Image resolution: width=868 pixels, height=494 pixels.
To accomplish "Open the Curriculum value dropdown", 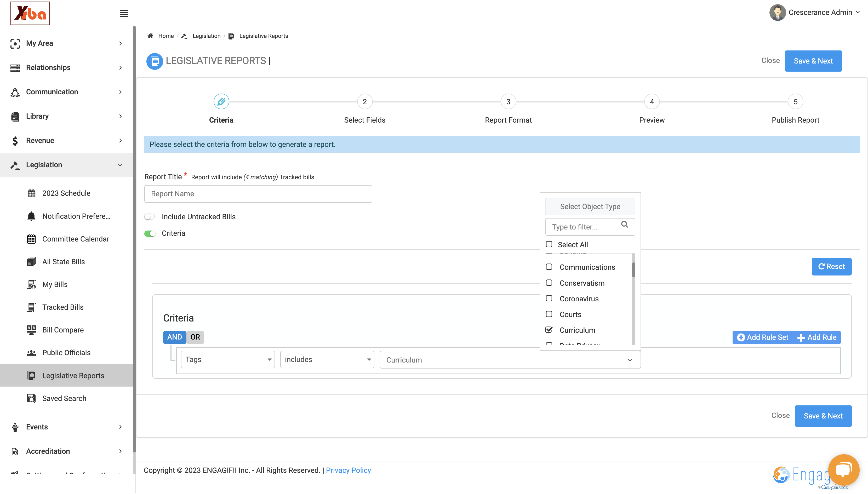I will (510, 360).
